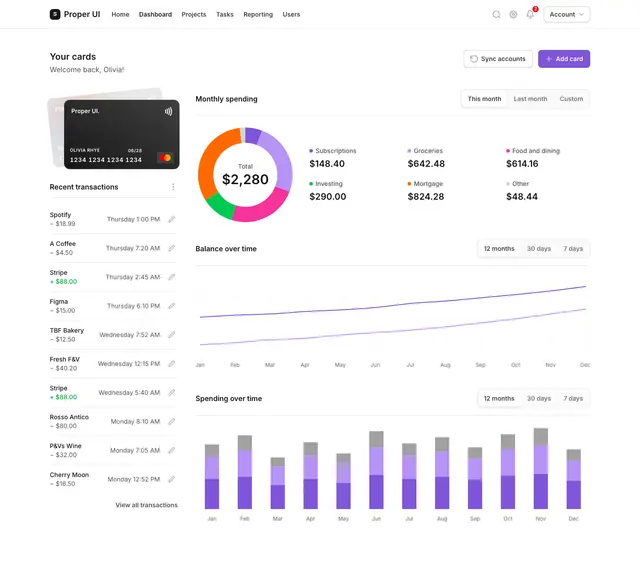Image resolution: width=640 pixels, height=567 pixels.
Task: Click the Rosso Antico transaction name
Action: click(69, 417)
